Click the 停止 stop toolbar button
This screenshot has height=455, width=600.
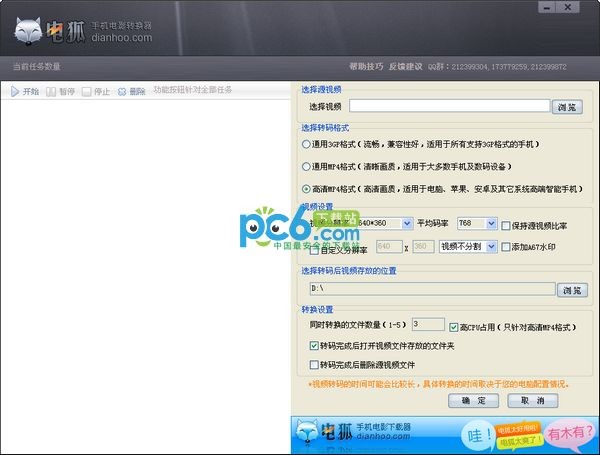pyautogui.click(x=96, y=91)
